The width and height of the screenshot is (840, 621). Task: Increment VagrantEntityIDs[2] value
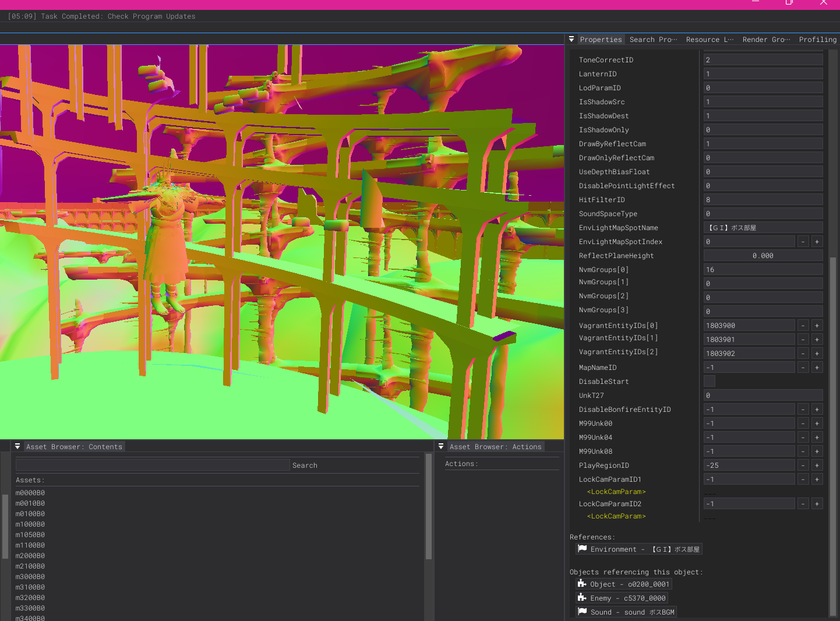click(817, 353)
